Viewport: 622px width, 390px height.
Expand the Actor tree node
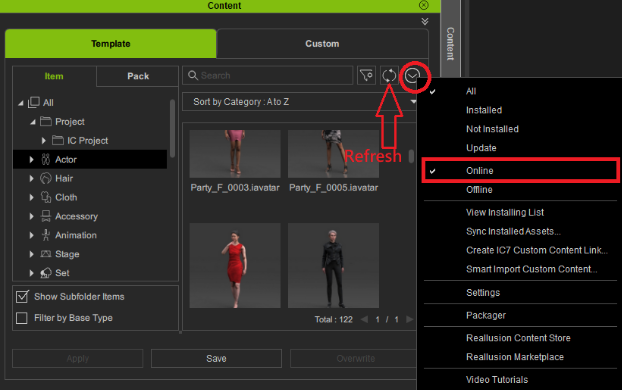(31, 159)
